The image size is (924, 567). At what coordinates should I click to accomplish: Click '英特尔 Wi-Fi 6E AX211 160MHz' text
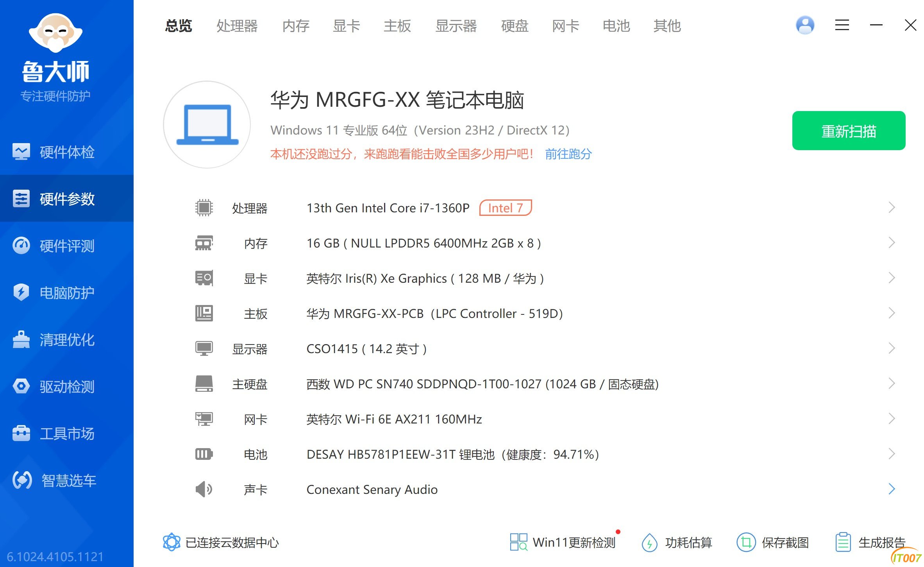click(x=394, y=419)
